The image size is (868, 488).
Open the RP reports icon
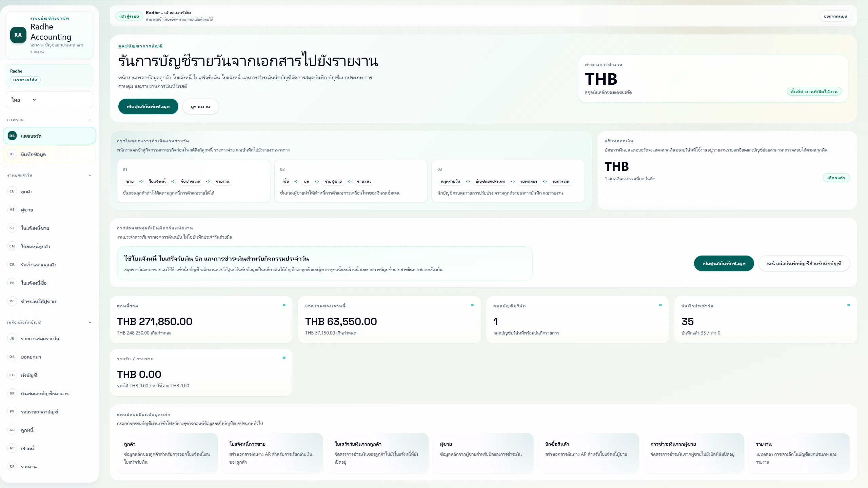pyautogui.click(x=12, y=467)
